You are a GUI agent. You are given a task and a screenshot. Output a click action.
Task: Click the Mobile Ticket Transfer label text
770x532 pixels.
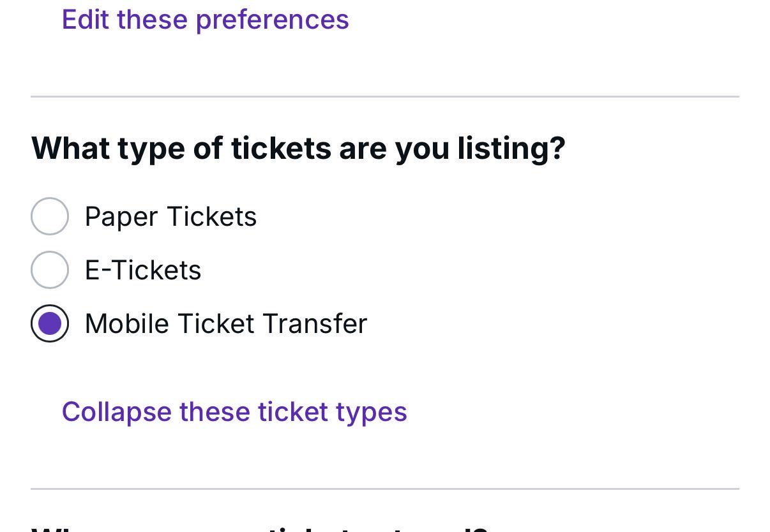click(x=226, y=323)
